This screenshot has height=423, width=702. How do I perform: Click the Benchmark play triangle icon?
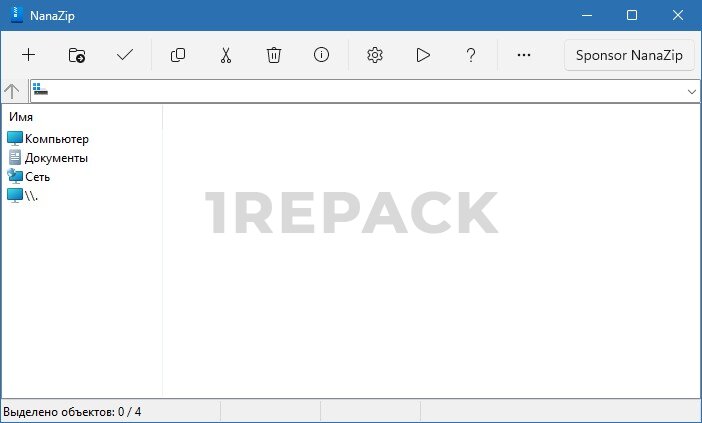(x=423, y=55)
